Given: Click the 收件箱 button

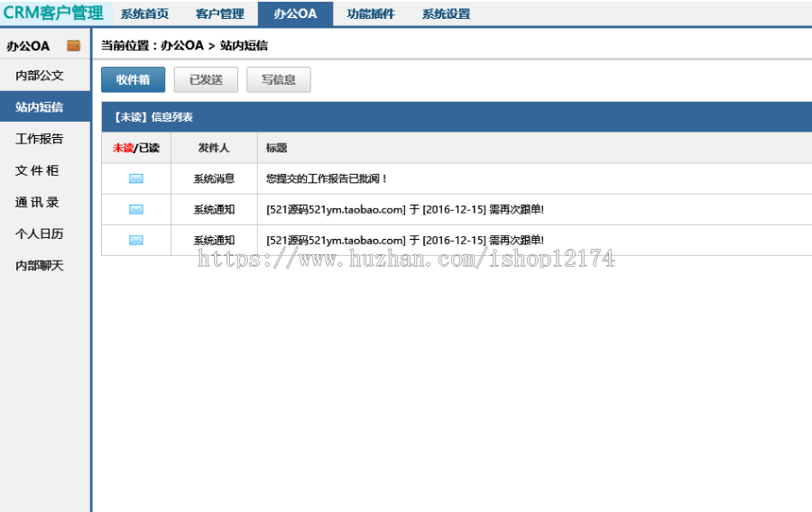Looking at the screenshot, I should point(134,79).
